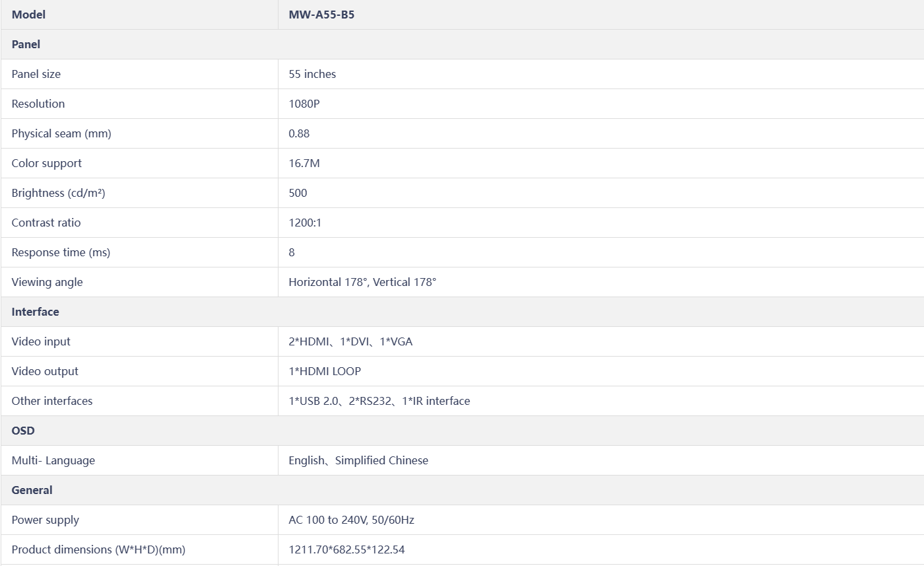
Task: Click product dimensions value 1211.70*682.55*122.54
Action: (346, 549)
